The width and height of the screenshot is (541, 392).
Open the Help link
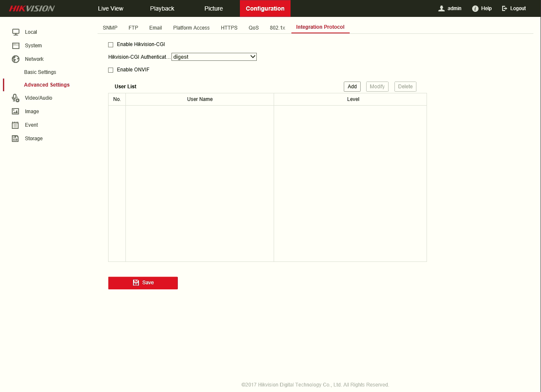click(x=487, y=8)
